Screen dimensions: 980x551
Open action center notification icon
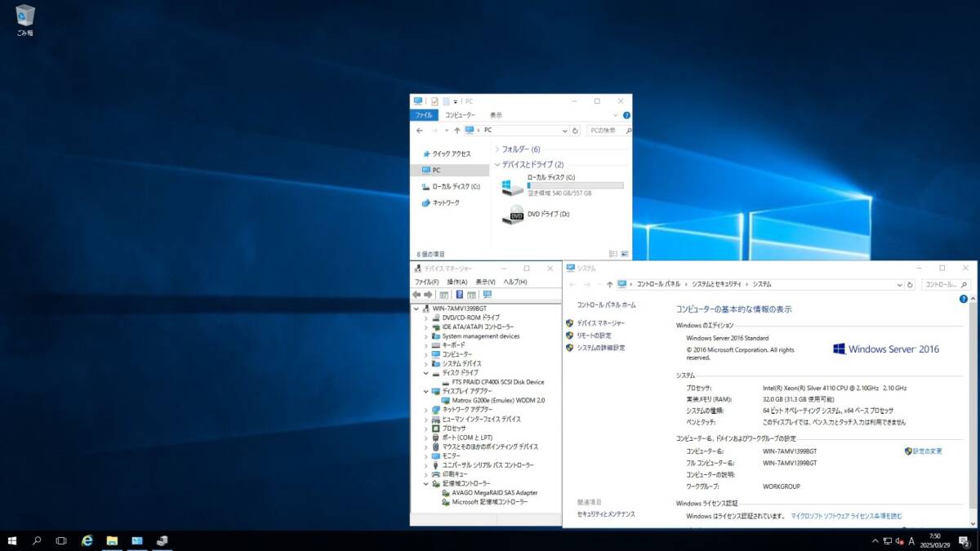pyautogui.click(x=964, y=541)
